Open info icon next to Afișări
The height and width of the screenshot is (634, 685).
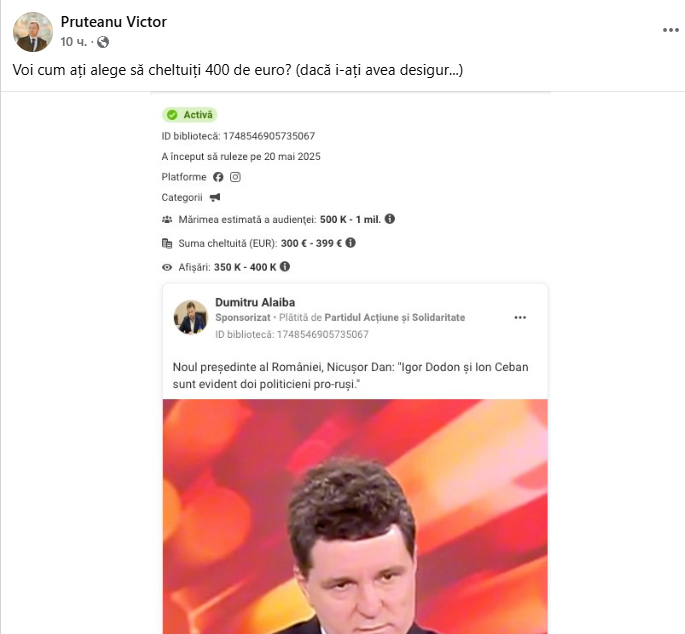click(x=285, y=266)
